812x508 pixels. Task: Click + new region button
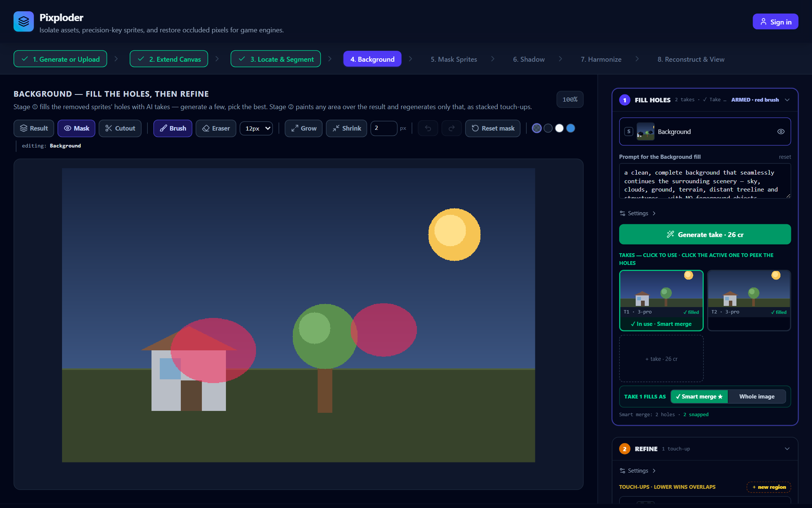tap(769, 487)
